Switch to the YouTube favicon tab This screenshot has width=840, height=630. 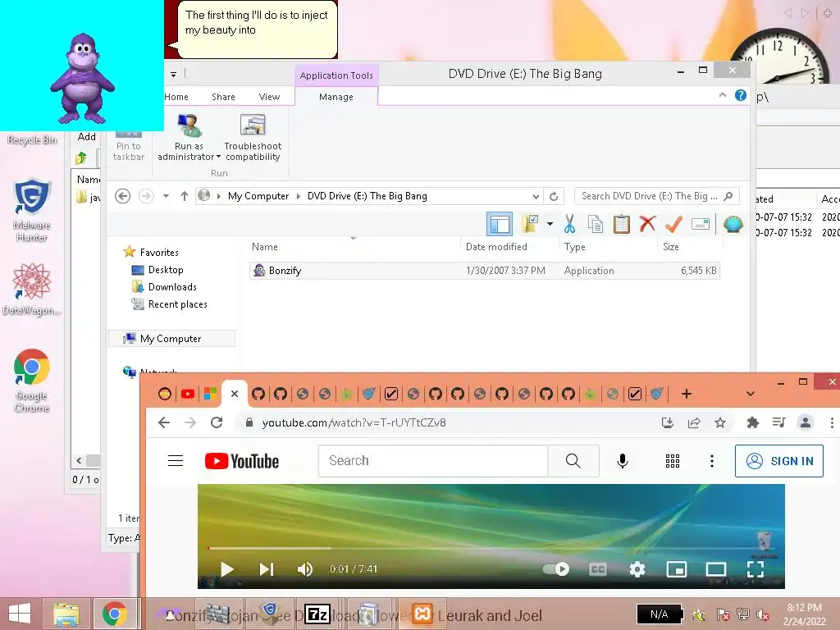pos(188,394)
